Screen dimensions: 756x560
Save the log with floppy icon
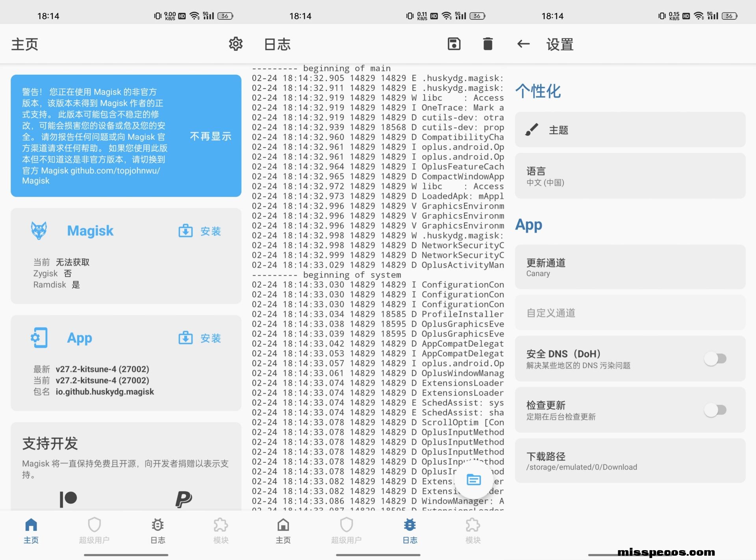454,44
